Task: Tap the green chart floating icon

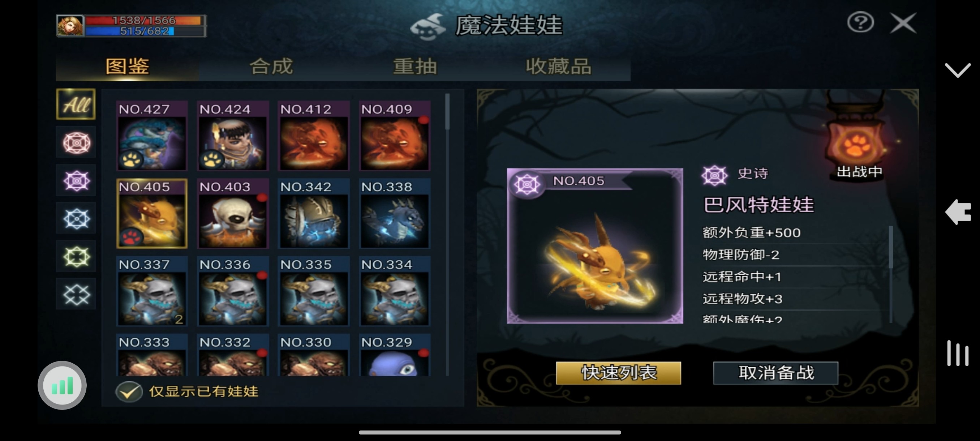Action: (x=62, y=385)
